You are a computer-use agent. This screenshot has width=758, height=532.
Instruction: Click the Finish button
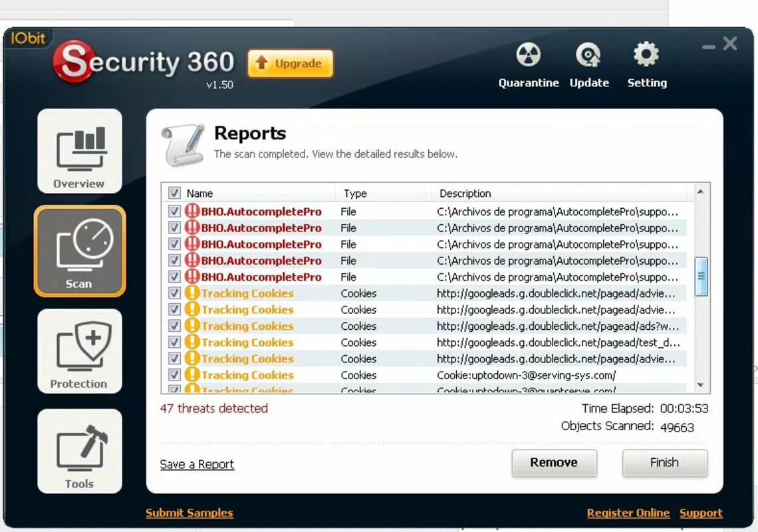click(665, 463)
